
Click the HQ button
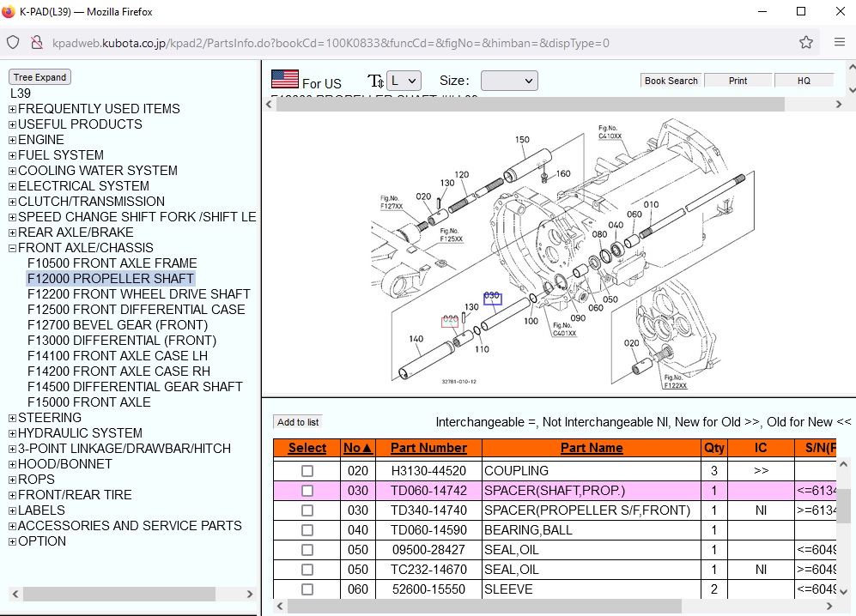(x=804, y=81)
